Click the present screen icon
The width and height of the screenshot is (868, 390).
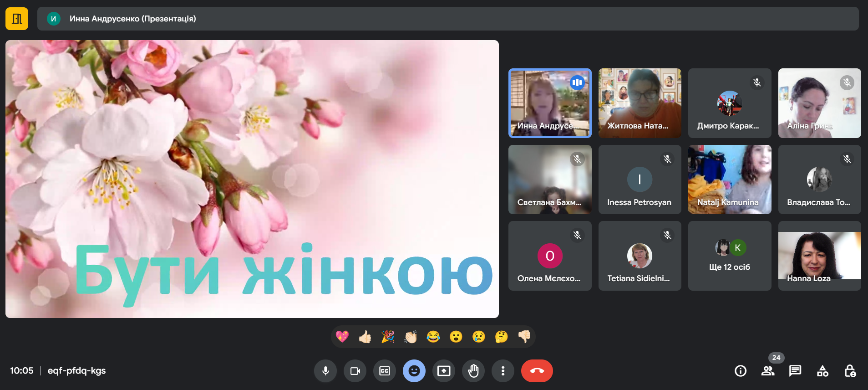(444, 371)
